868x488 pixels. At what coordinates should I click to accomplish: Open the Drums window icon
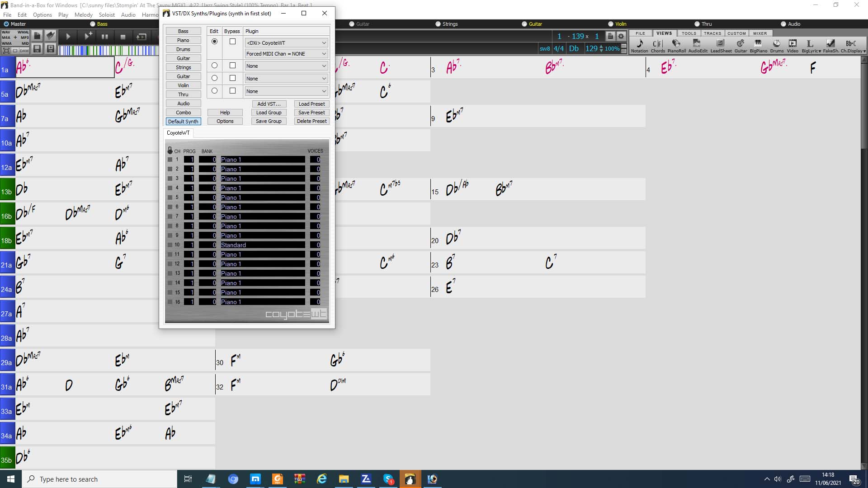click(777, 46)
